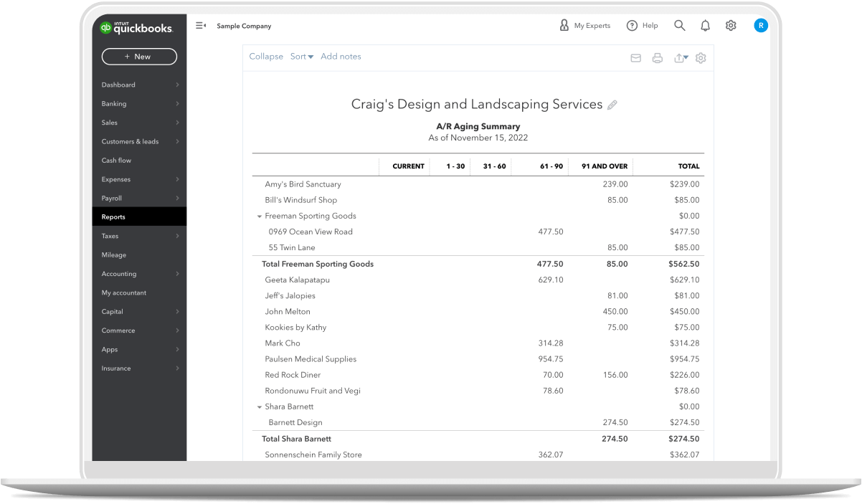This screenshot has height=504, width=862.
Task: Open QuickBooks settings gear in the header
Action: (x=731, y=25)
